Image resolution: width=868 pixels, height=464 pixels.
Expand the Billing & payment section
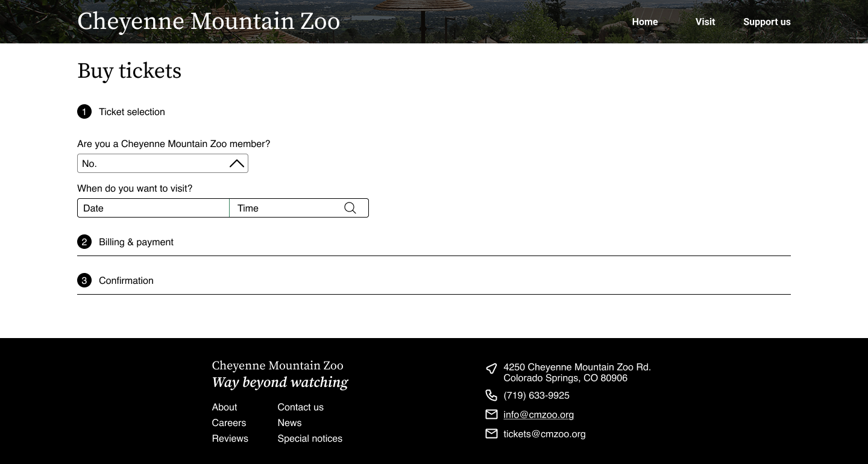click(434, 242)
